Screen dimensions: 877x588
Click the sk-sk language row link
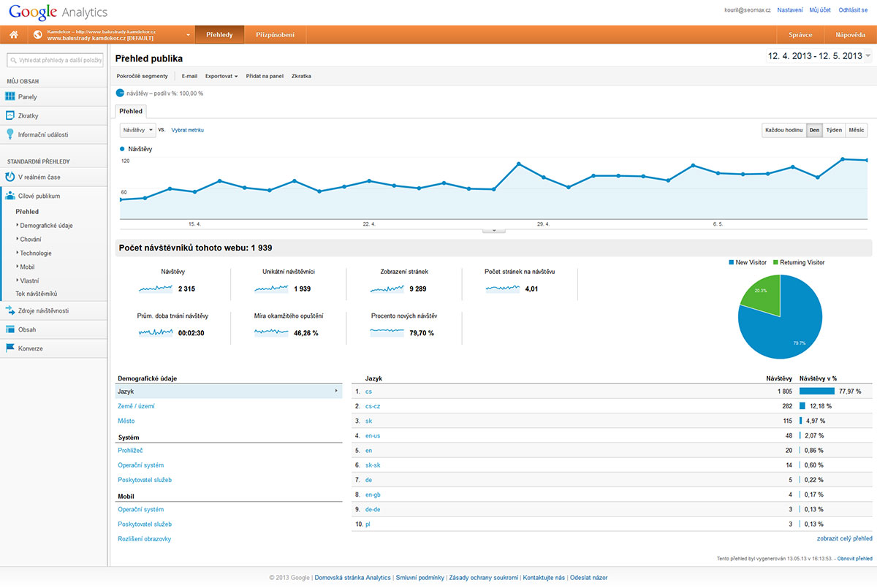(x=372, y=465)
